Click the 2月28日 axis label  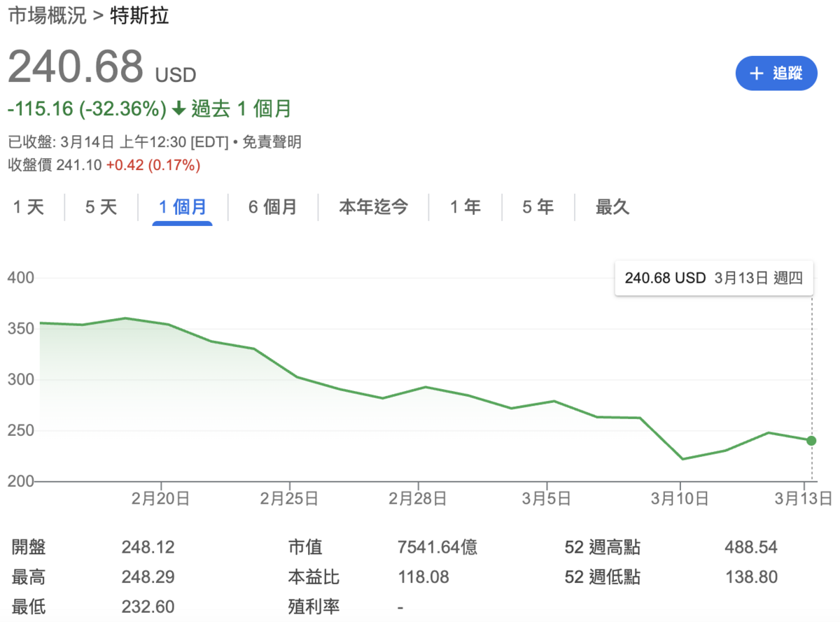pyautogui.click(x=418, y=499)
